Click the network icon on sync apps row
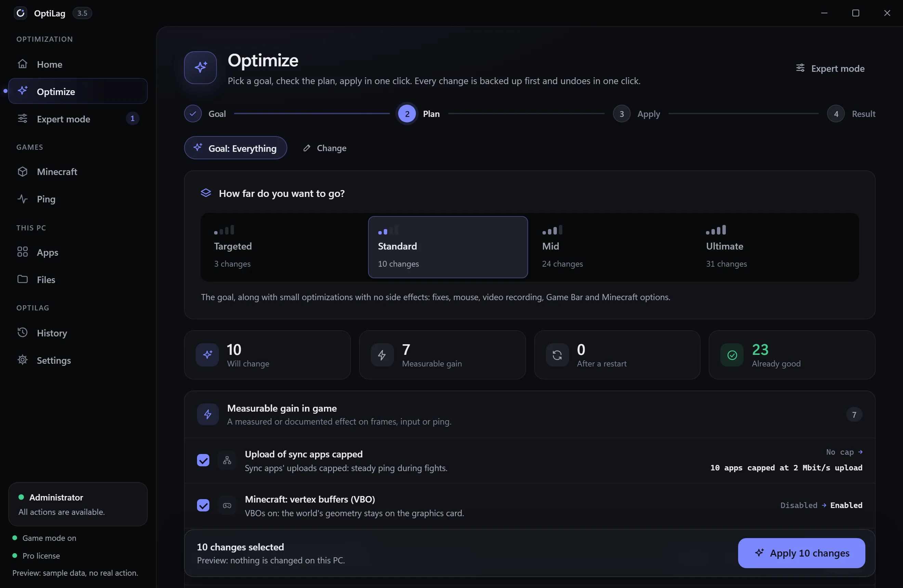 tap(227, 460)
